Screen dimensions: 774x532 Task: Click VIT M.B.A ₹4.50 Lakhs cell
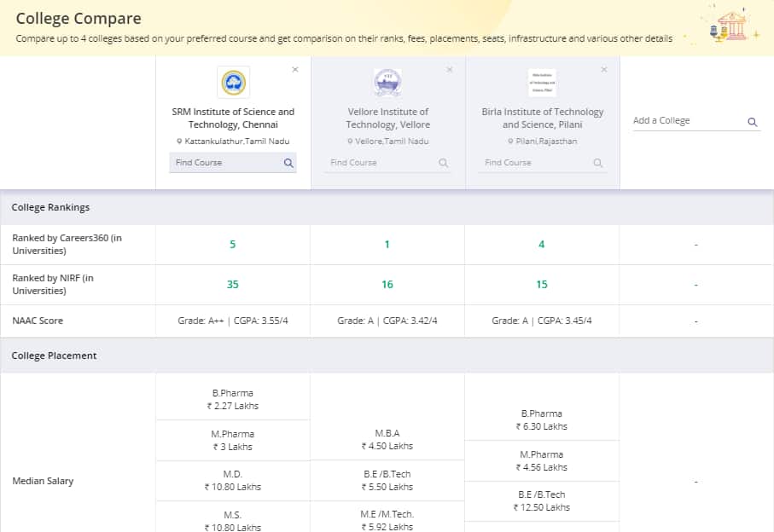387,440
